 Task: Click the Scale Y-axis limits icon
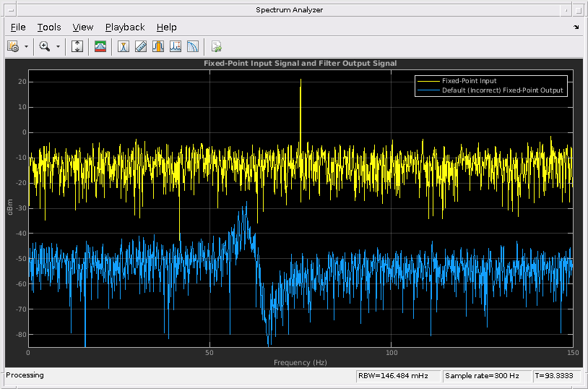click(77, 46)
